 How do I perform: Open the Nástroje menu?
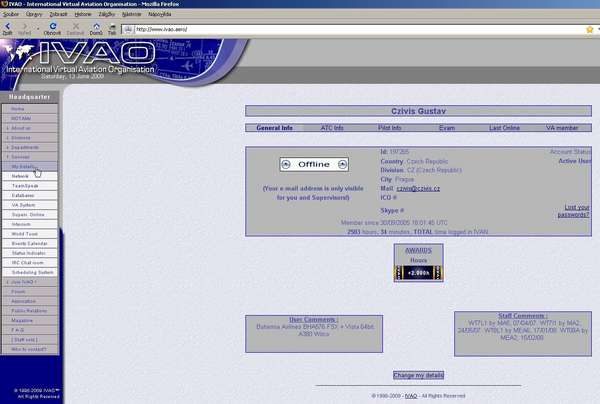point(132,14)
